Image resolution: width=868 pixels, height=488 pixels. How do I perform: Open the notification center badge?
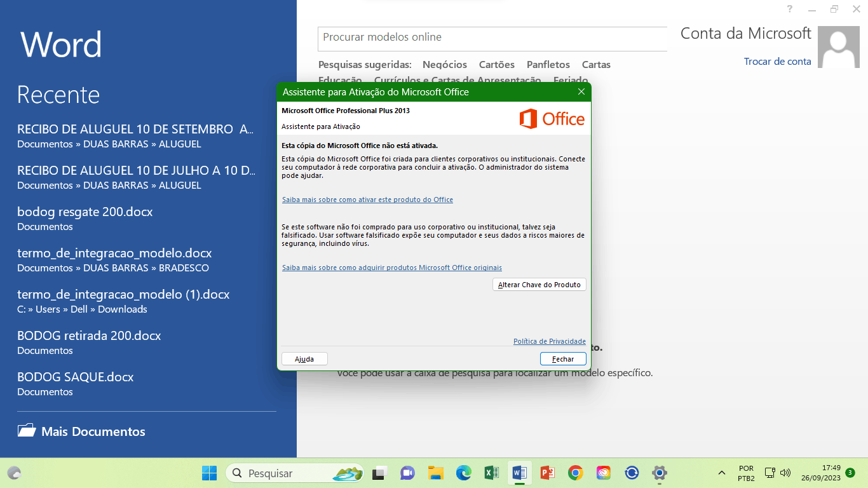pos(850,473)
